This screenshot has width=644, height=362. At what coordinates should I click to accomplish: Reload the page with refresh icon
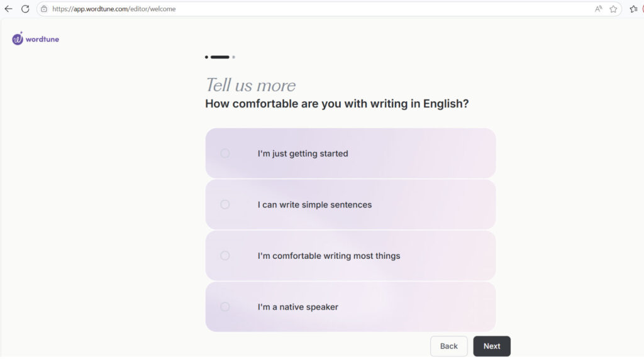(25, 9)
